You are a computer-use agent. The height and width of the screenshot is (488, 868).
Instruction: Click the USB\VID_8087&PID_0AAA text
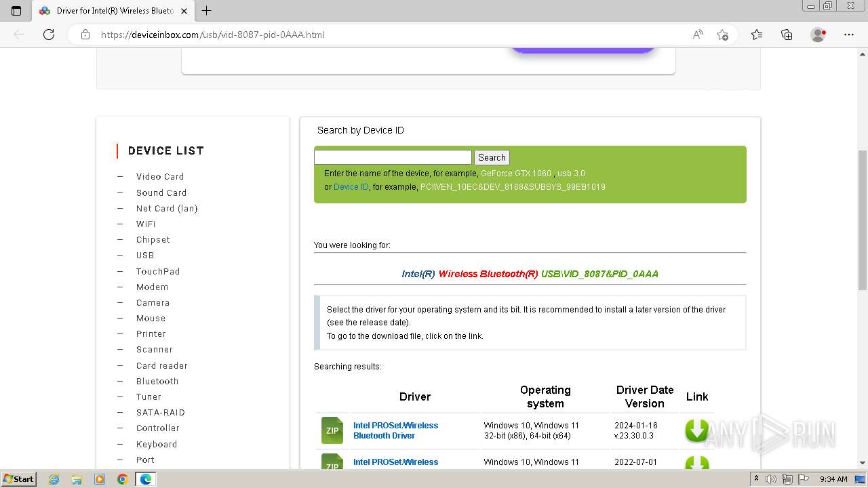point(599,274)
